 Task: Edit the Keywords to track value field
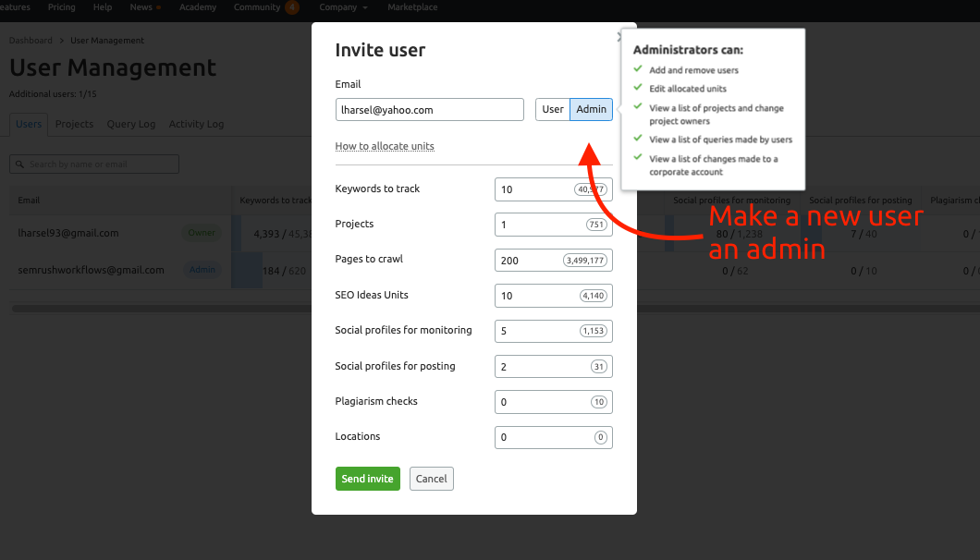553,189
